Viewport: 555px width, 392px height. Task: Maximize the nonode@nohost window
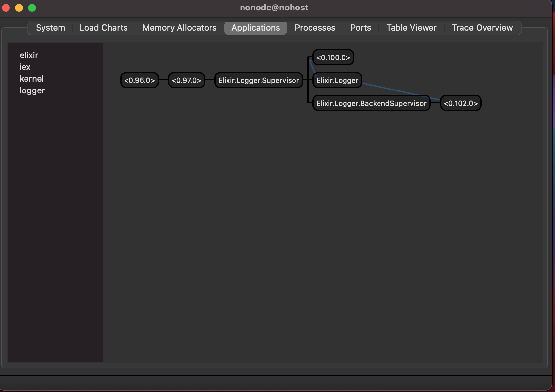(x=32, y=8)
